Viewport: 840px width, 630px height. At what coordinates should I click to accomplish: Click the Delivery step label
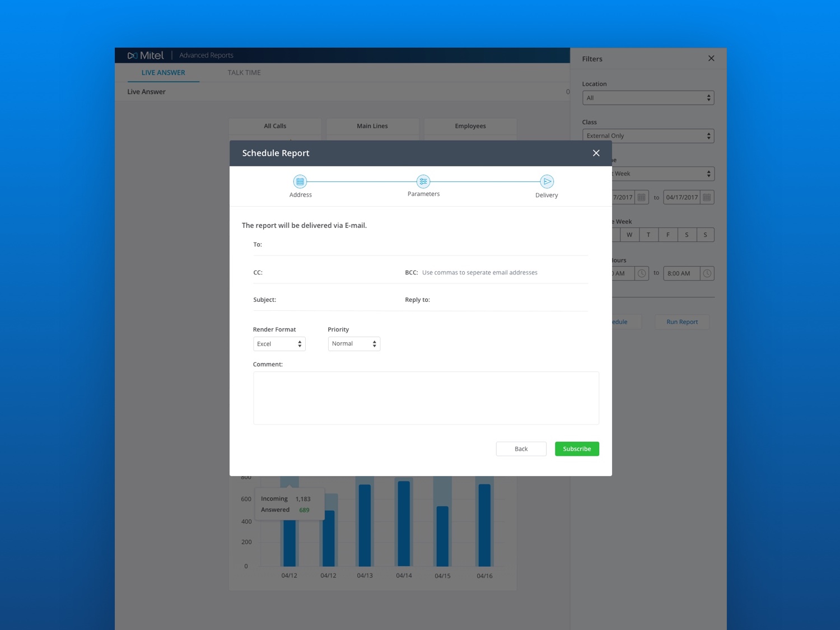click(547, 195)
